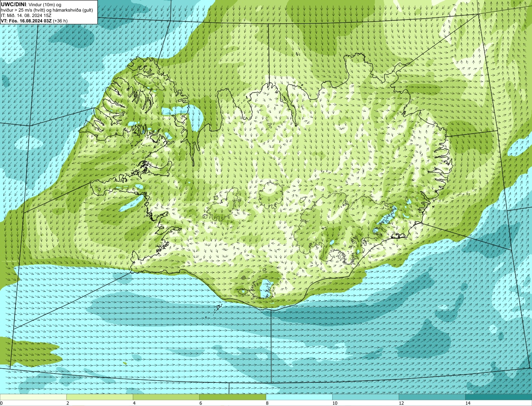
Task: Click the legend scale label "14"
Action: coord(468,403)
